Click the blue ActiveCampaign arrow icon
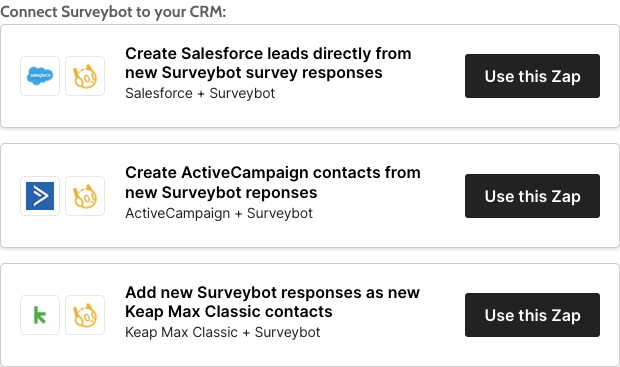Screen dimensions: 620x367 pos(40,196)
